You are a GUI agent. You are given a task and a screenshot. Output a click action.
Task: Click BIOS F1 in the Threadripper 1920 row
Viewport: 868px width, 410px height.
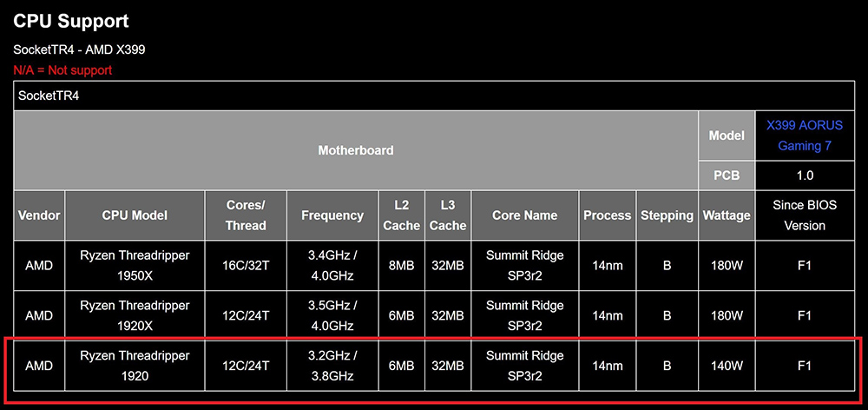[x=805, y=366]
